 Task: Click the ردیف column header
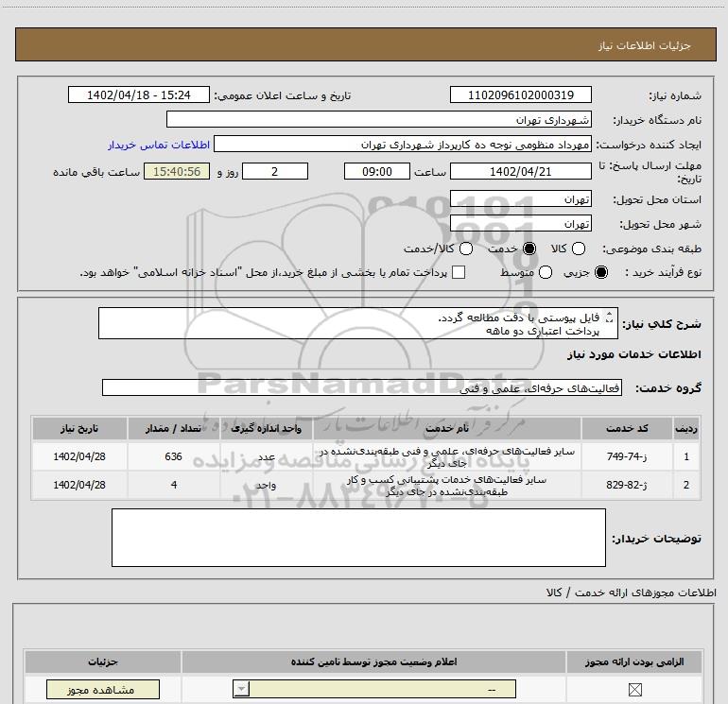(x=686, y=428)
